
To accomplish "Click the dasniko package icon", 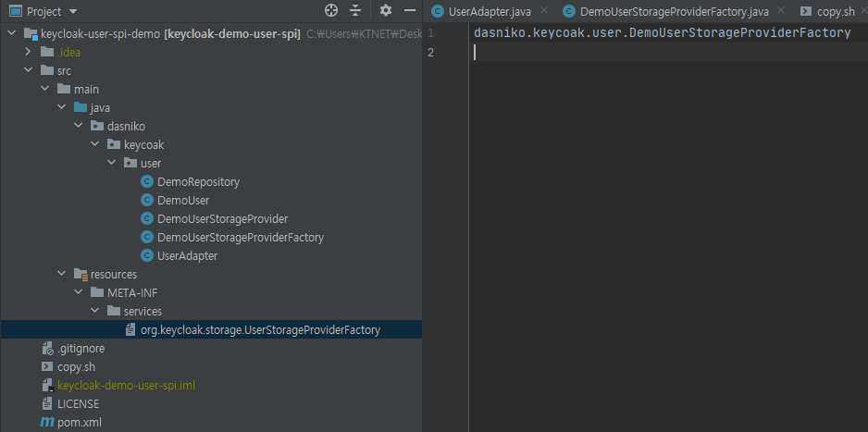I will point(97,126).
